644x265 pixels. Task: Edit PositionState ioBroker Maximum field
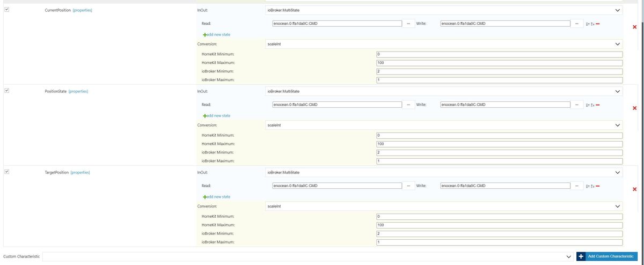(500, 161)
